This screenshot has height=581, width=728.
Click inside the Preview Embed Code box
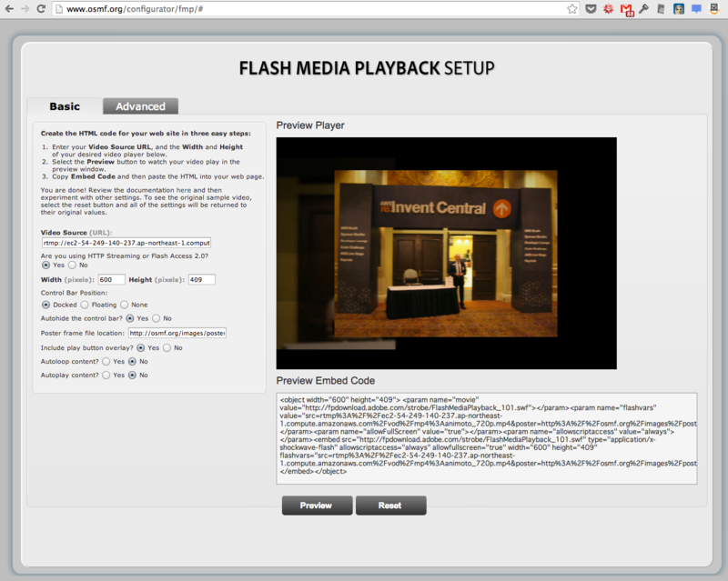click(x=487, y=438)
